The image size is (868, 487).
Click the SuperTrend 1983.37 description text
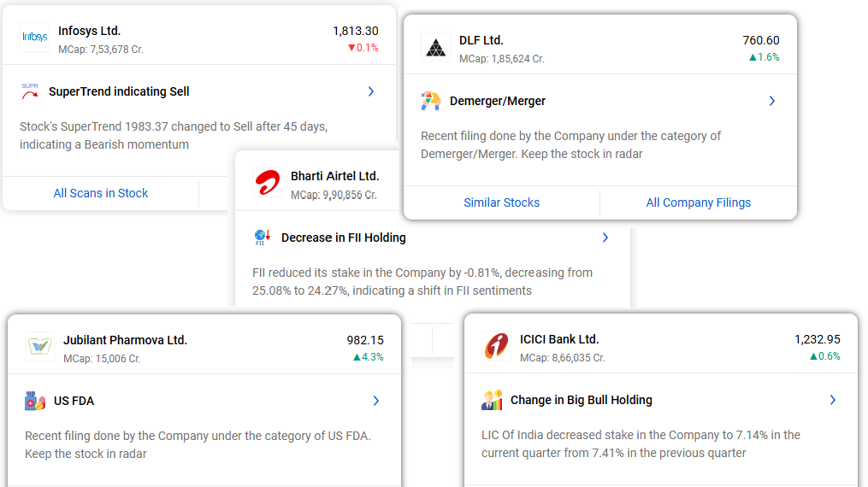(x=174, y=136)
